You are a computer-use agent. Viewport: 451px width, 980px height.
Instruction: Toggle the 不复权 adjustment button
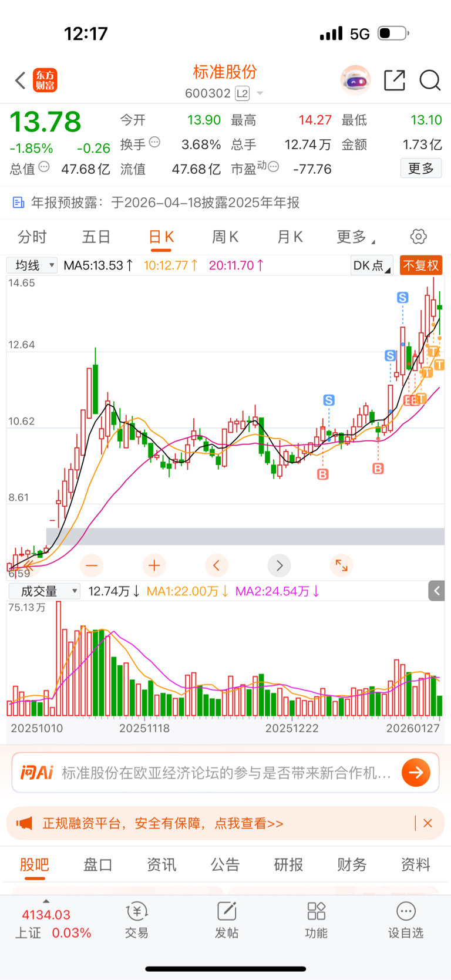[x=421, y=265]
